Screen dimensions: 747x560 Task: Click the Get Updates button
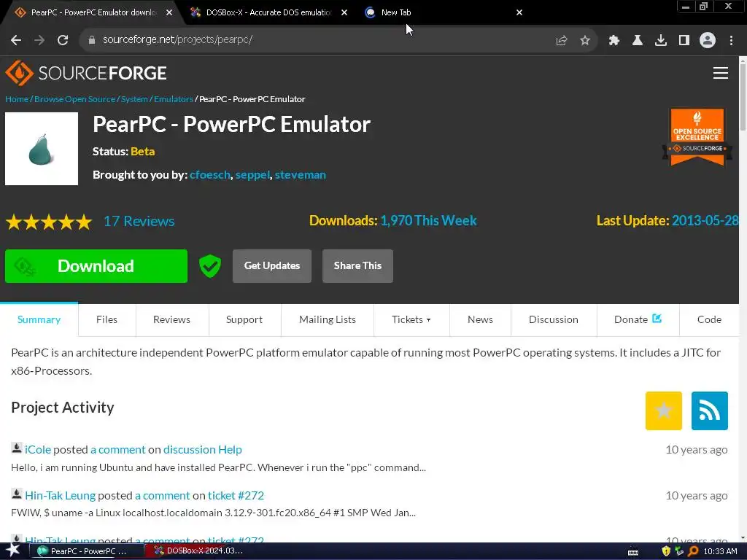coord(272,266)
